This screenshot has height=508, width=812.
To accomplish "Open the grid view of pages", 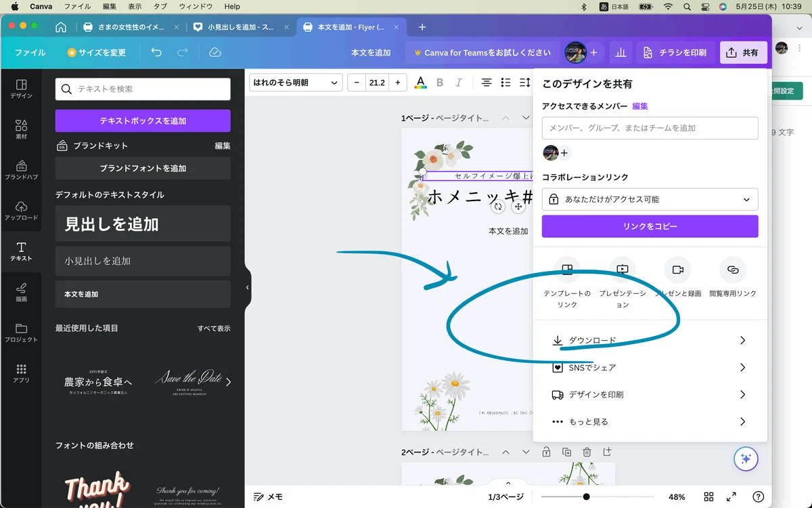I will (x=708, y=496).
